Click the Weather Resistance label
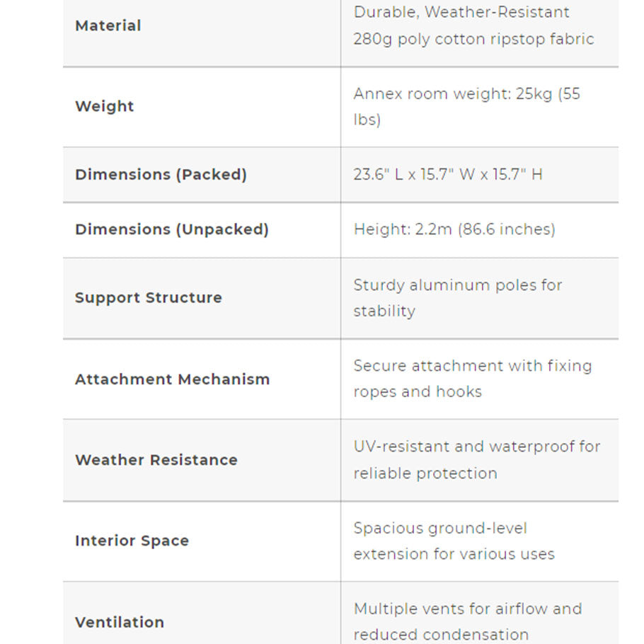644x644 pixels. point(156,459)
